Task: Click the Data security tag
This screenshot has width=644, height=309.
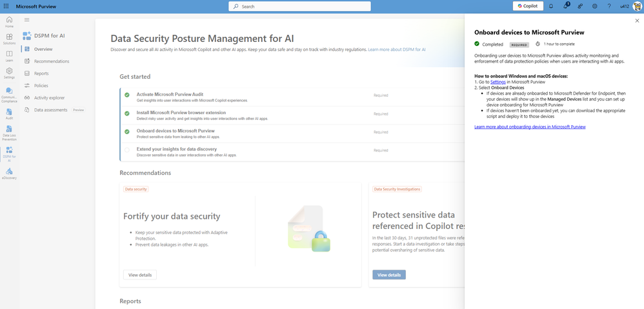Action: (x=136, y=189)
